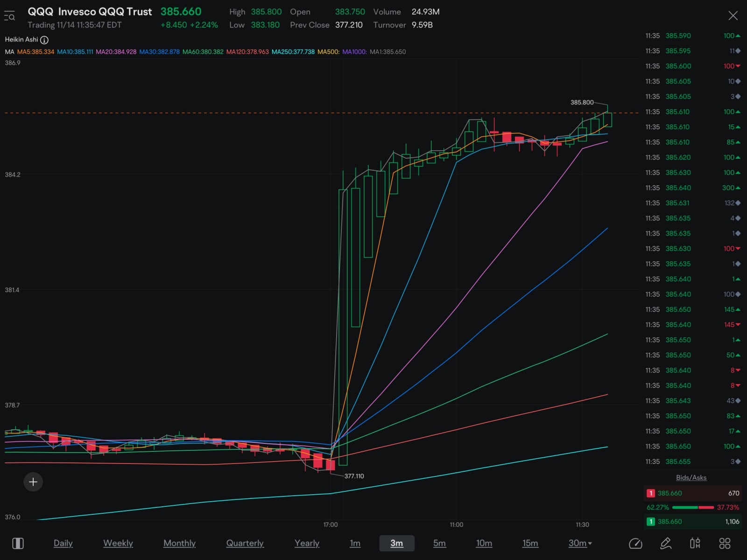Tap the Heikin Ashi info icon
Image resolution: width=747 pixels, height=560 pixels.
(x=44, y=40)
